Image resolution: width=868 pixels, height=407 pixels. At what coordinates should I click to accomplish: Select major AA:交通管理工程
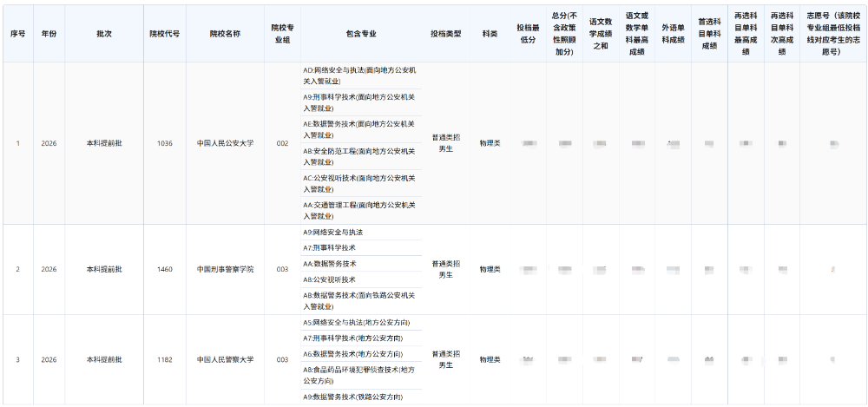pos(361,210)
